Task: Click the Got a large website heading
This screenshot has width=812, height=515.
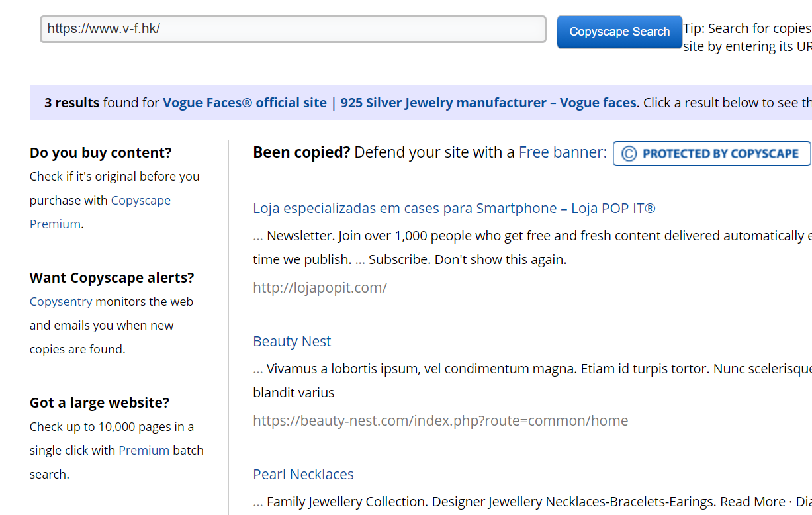Action: click(99, 403)
